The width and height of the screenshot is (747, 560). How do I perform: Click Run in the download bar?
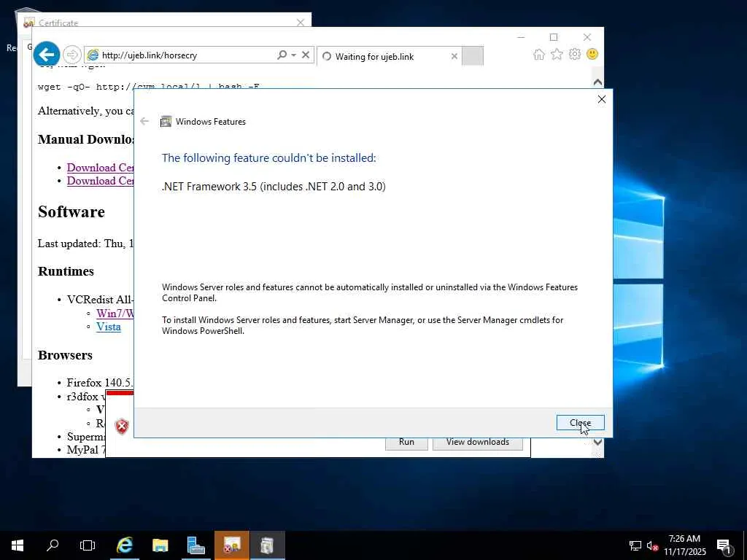(x=406, y=443)
